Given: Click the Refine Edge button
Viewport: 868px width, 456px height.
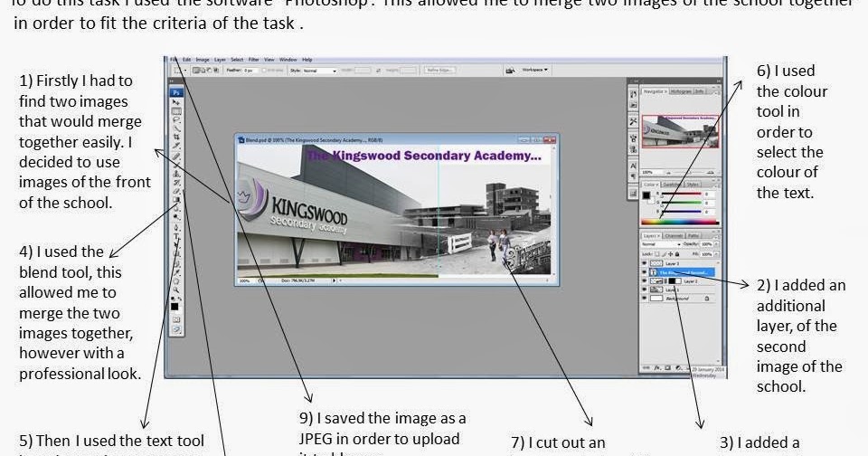Looking at the screenshot, I should tap(440, 71).
